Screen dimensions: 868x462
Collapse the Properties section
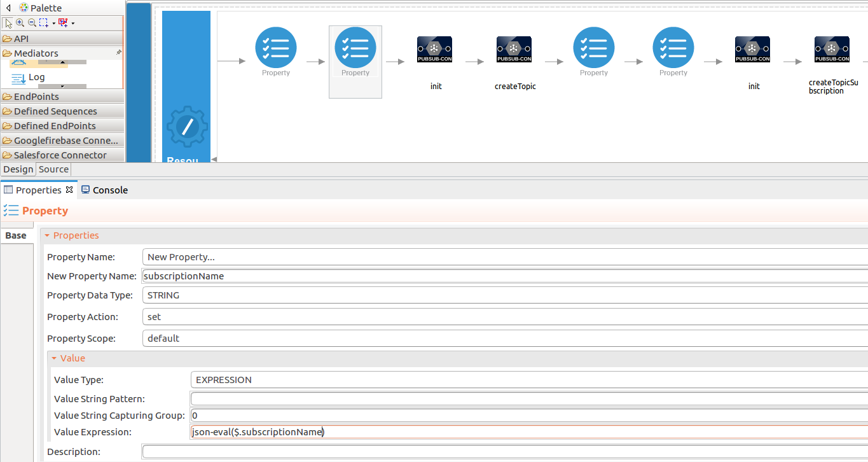pyautogui.click(x=47, y=235)
